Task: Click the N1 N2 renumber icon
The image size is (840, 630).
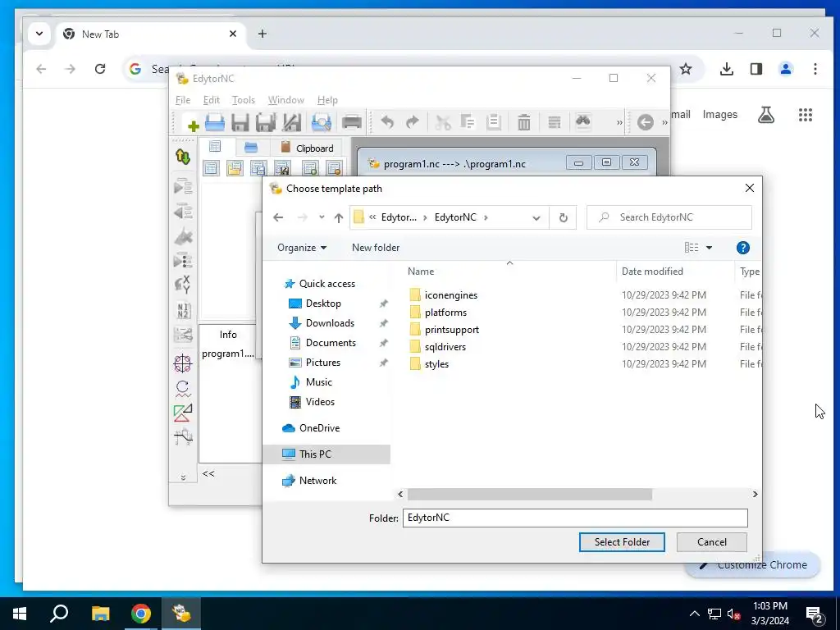Action: click(183, 310)
